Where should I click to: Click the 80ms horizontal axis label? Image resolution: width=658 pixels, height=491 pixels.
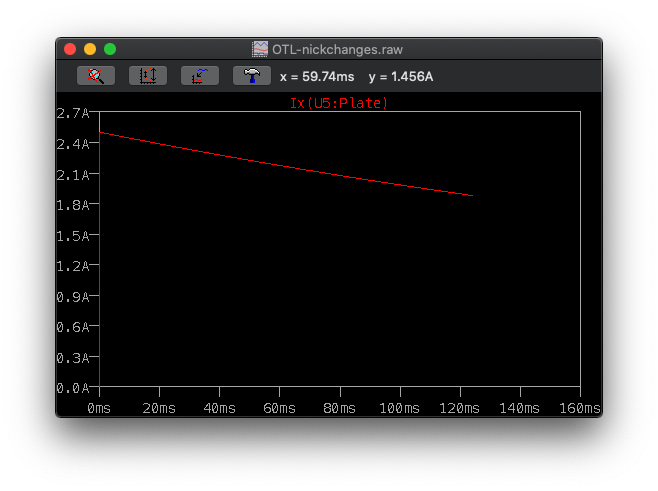[339, 408]
